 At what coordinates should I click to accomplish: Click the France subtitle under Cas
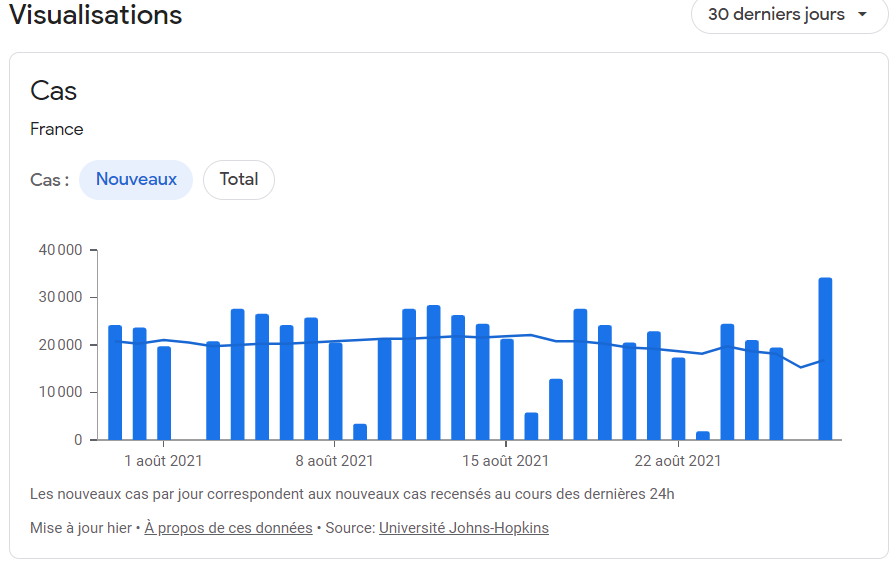57,129
